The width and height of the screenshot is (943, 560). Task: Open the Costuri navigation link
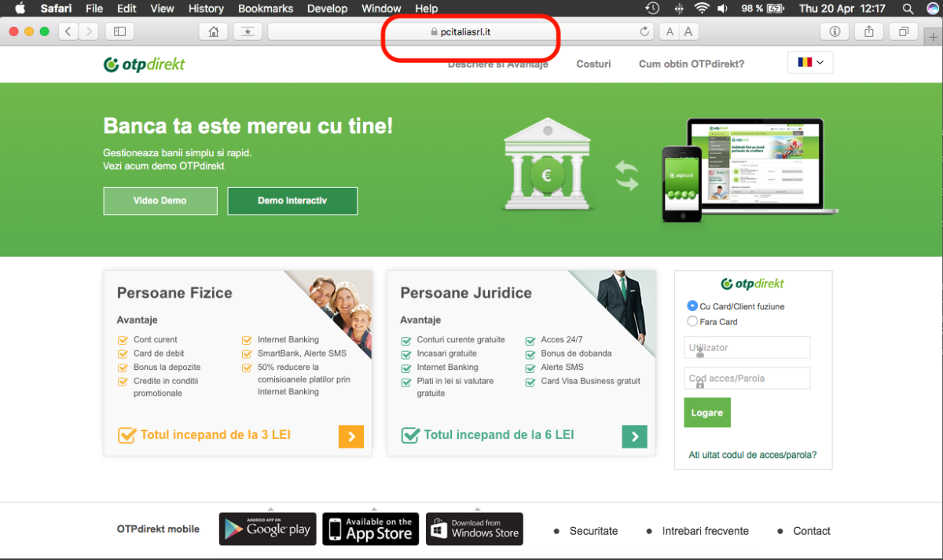593,64
